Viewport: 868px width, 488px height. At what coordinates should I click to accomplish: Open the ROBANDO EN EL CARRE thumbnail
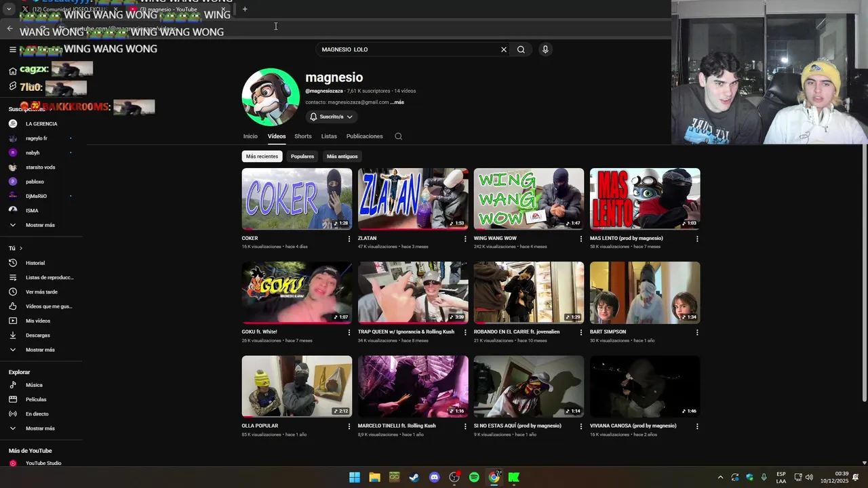coord(529,293)
